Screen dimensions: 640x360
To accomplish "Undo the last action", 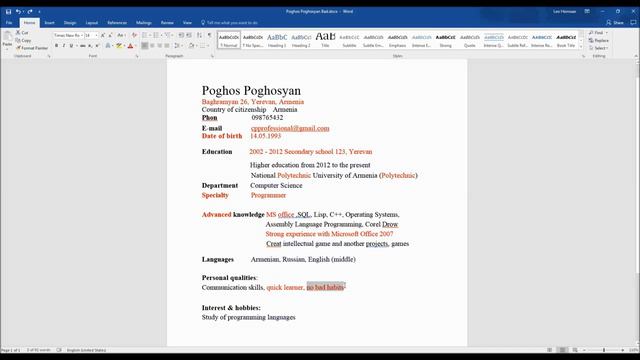I will [18, 11].
